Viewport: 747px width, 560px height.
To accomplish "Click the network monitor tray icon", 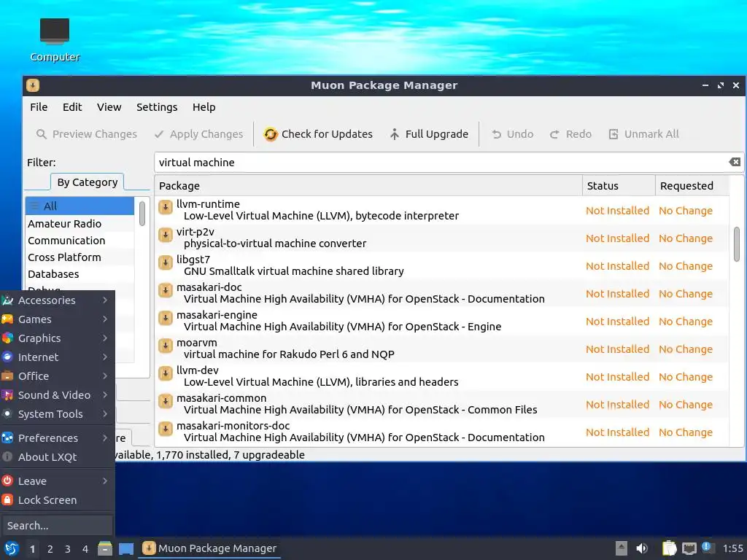I will [689, 548].
